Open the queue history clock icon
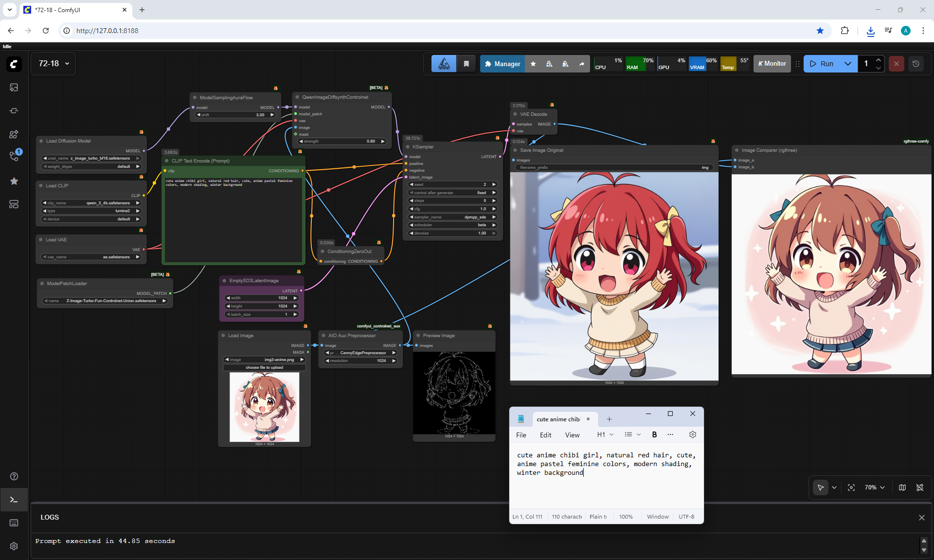This screenshot has height=560, width=934. click(916, 64)
